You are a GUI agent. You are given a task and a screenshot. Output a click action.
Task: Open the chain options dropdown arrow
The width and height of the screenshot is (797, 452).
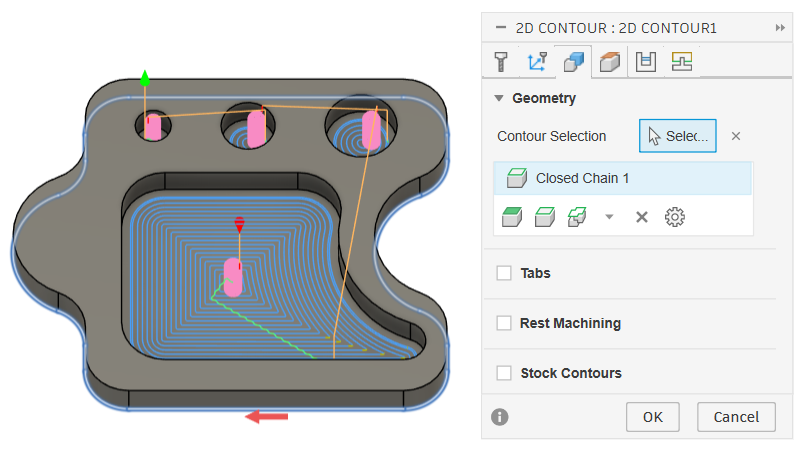pos(609,217)
